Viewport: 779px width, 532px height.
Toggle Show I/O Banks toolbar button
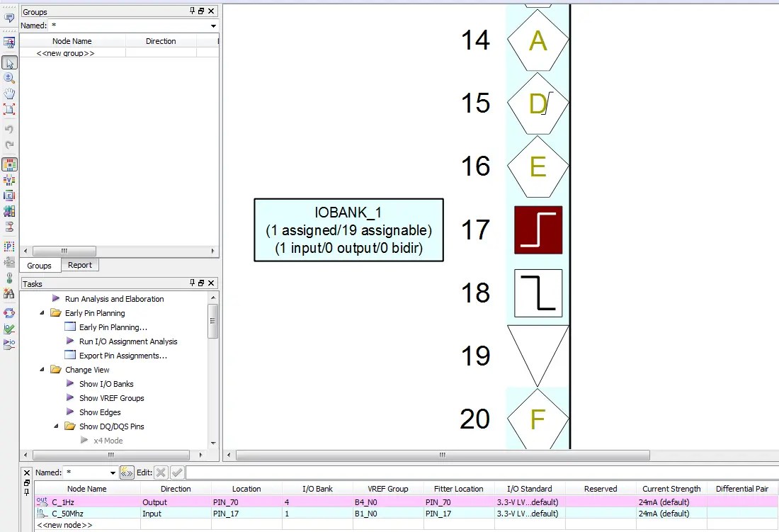tap(9, 164)
